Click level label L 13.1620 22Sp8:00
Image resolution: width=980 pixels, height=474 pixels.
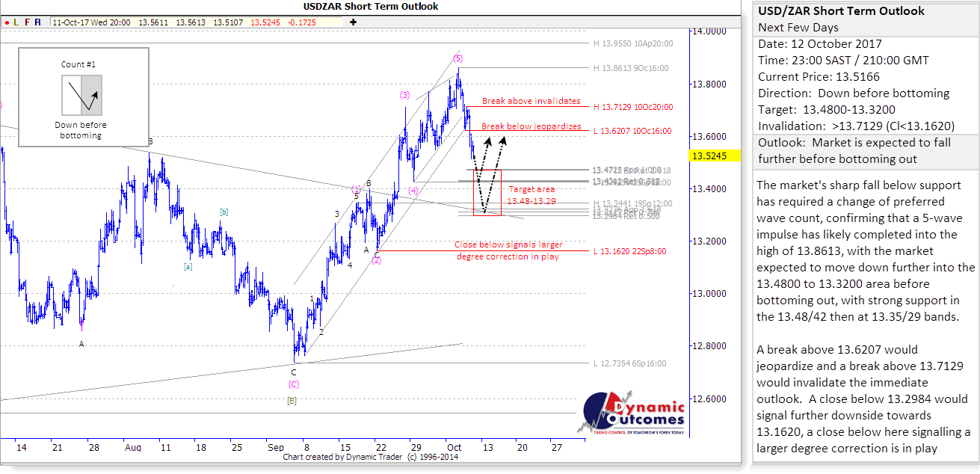tap(629, 252)
